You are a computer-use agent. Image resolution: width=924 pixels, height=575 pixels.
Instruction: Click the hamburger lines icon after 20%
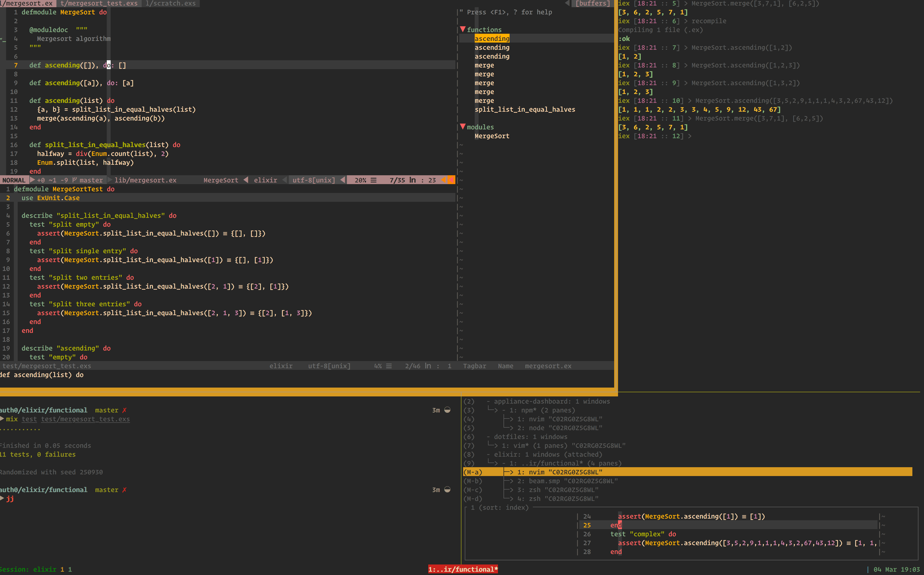tap(374, 180)
